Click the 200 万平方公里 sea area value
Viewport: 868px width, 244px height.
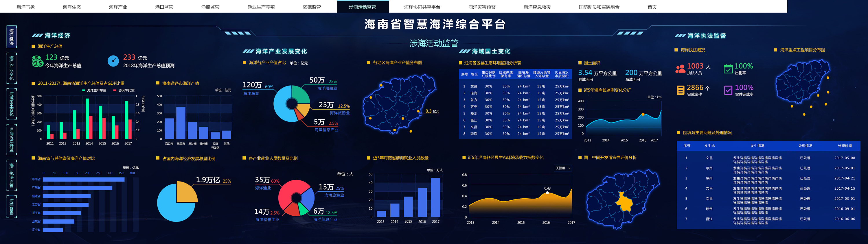pyautogui.click(x=643, y=73)
